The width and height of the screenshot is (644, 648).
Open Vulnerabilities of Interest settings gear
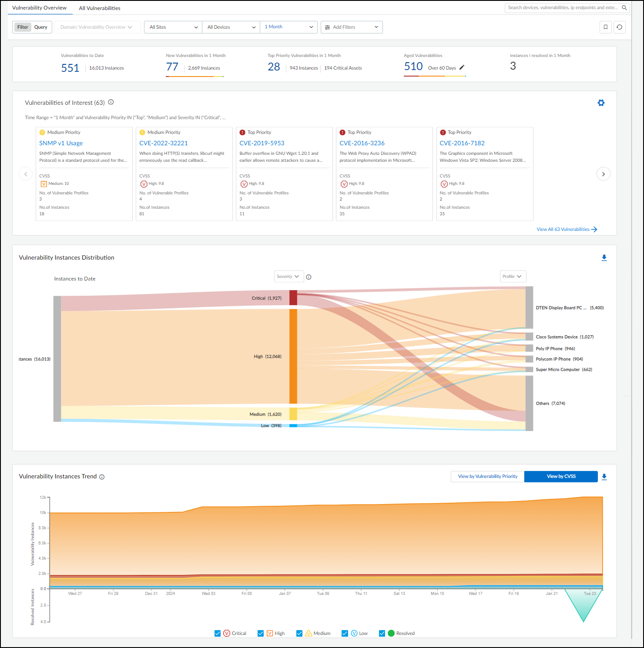pos(601,103)
